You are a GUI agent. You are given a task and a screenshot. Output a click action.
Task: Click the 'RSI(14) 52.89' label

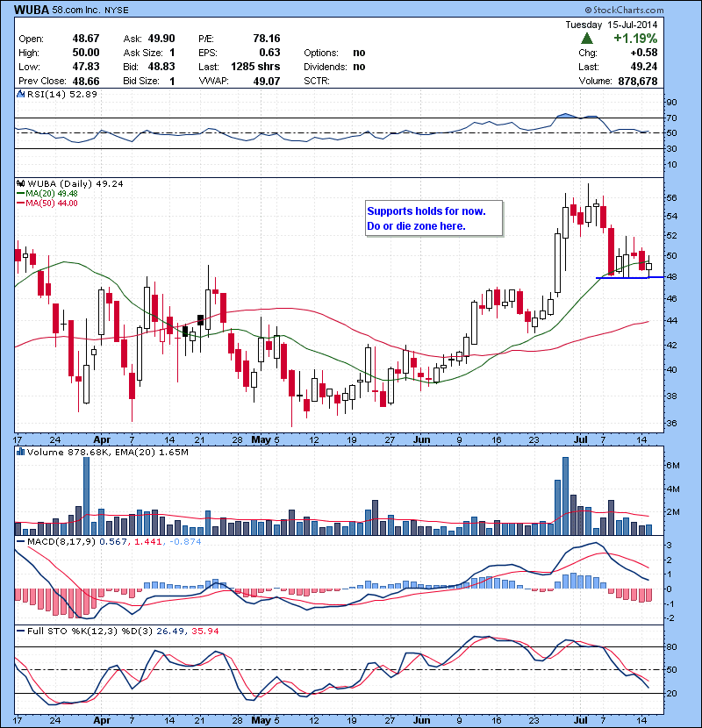click(62, 94)
